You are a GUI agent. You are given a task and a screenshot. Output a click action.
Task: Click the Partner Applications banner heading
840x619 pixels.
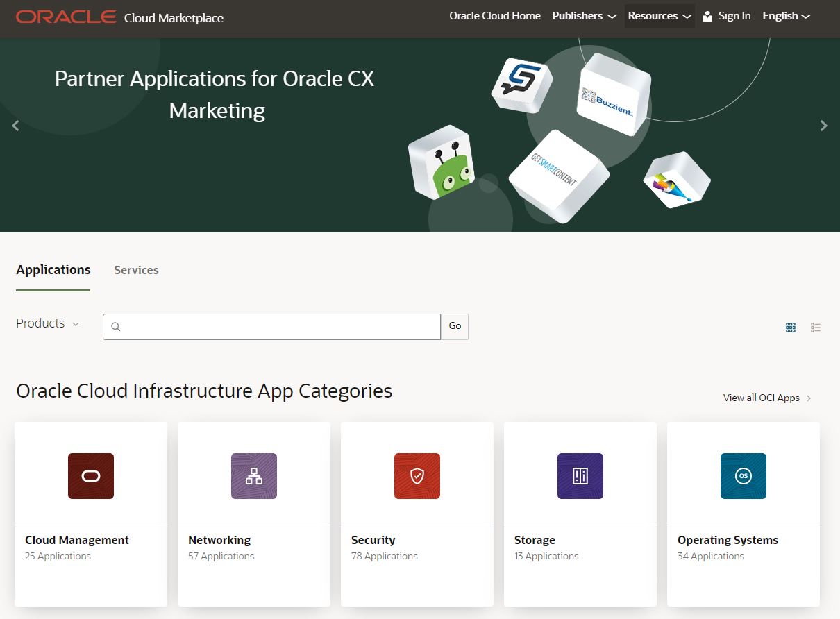(215, 94)
